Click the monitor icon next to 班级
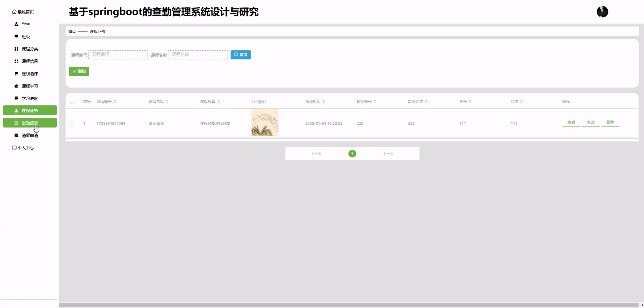 point(16,37)
